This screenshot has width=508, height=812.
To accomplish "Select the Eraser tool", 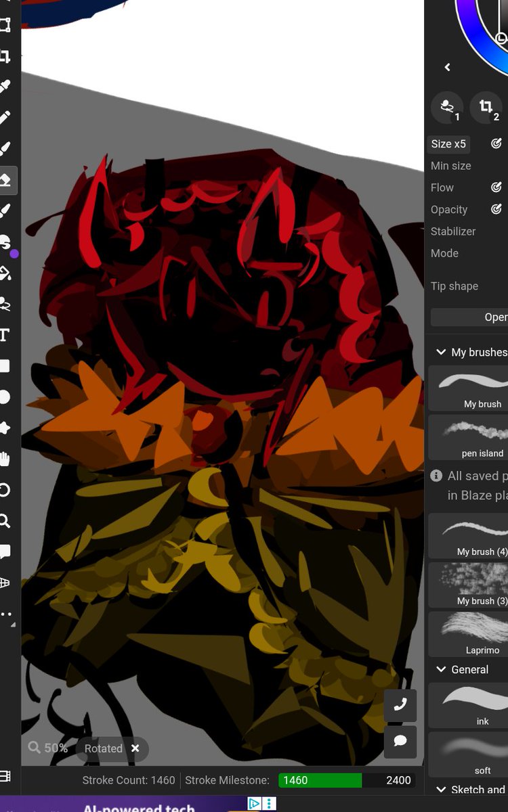I will click(5, 180).
